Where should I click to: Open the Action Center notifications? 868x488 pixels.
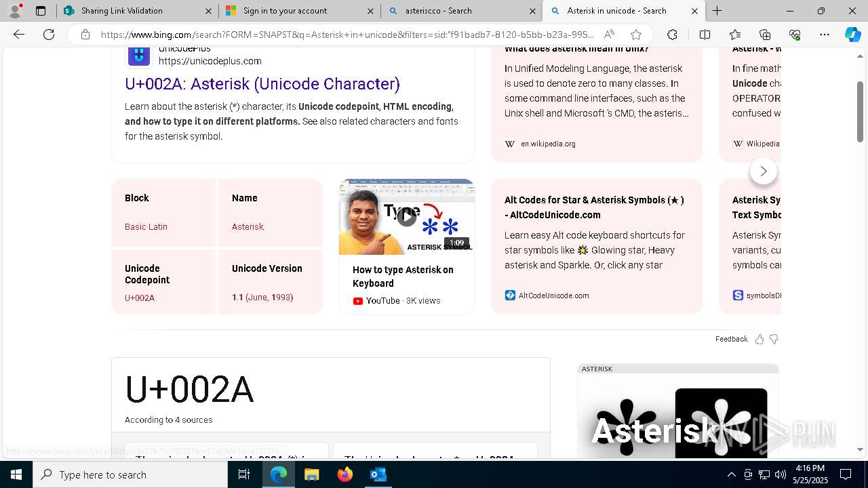(x=846, y=474)
